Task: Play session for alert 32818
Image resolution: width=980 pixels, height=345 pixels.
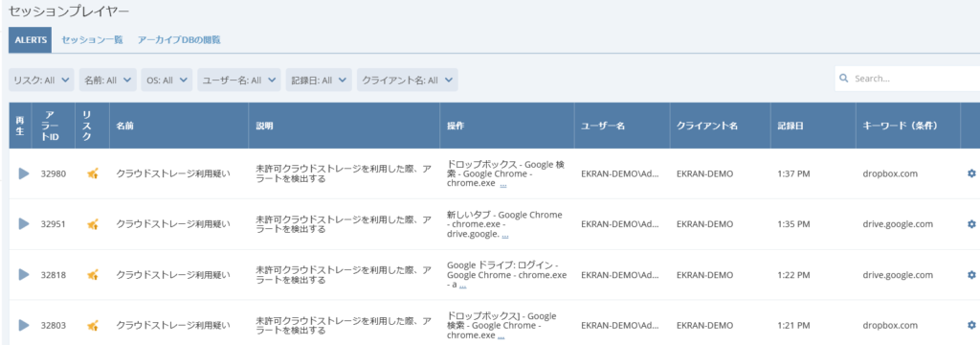Action: pos(24,274)
